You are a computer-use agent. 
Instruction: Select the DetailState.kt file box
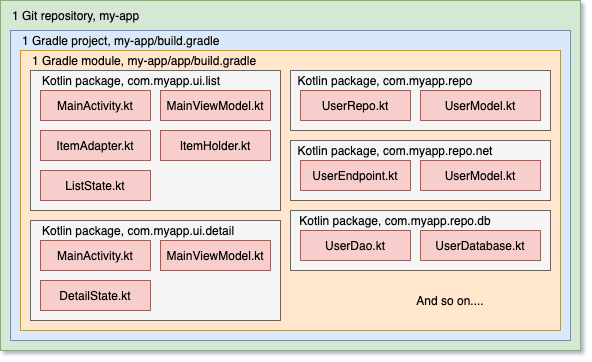95,296
